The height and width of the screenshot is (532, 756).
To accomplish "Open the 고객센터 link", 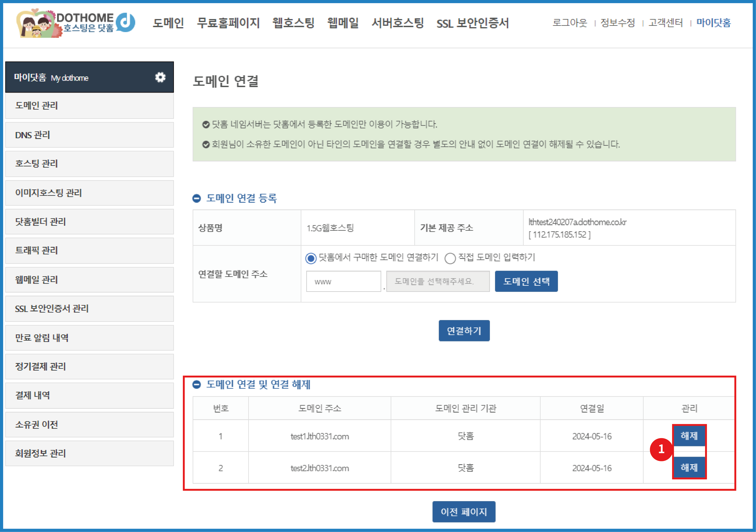I will [x=665, y=23].
